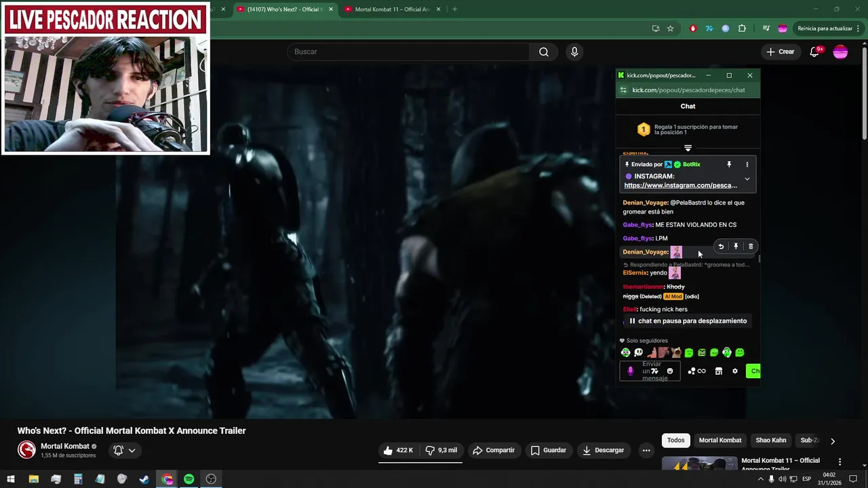Screen dimensions: 868x488
Task: Open a new browser tab
Action: coord(454,9)
